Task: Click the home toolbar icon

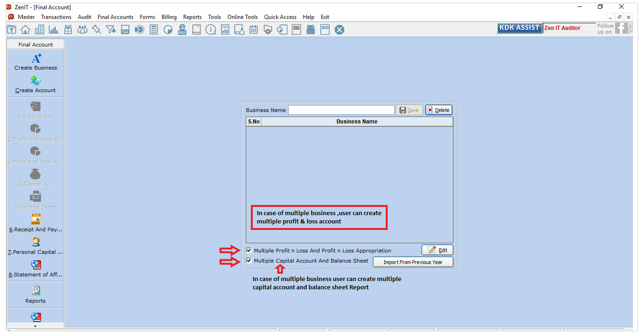Action: 25,29
